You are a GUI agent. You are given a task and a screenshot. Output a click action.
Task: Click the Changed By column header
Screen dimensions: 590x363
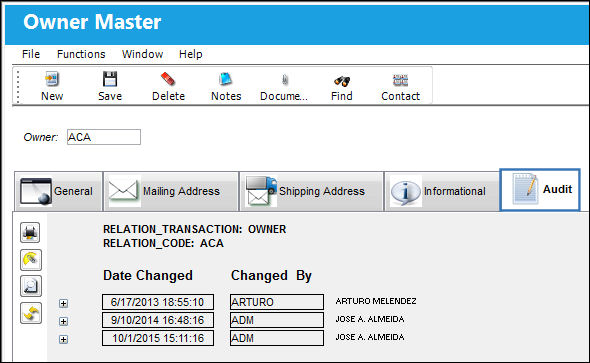click(271, 275)
